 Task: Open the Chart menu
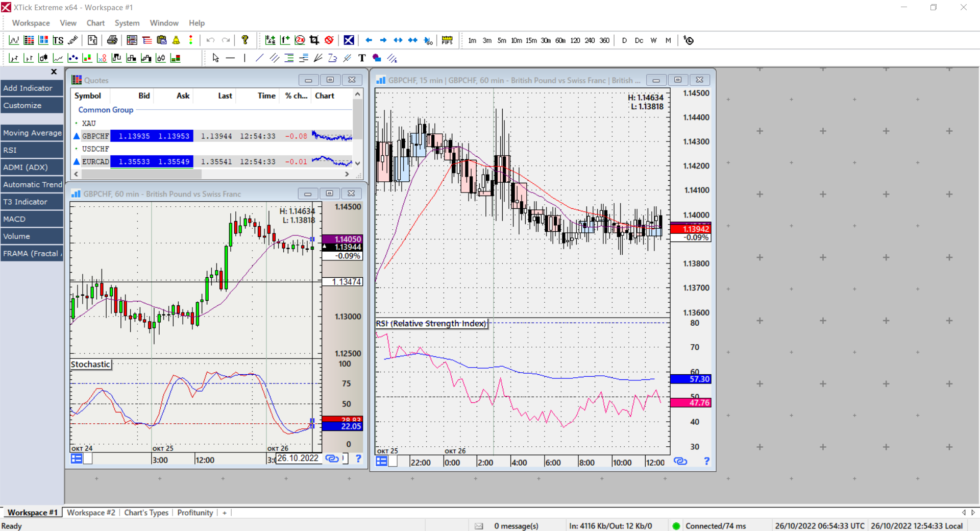pyautogui.click(x=95, y=23)
